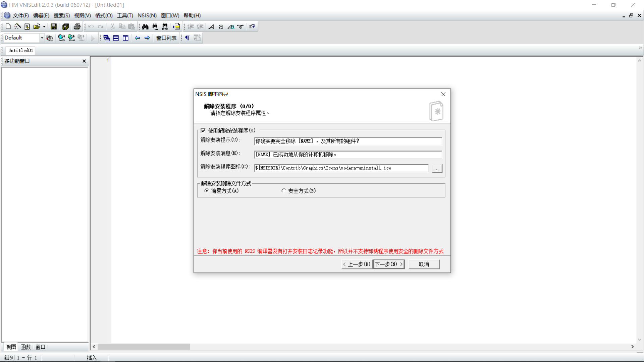The image size is (644, 362).
Task: Click the decrease indent icon
Action: click(200, 26)
